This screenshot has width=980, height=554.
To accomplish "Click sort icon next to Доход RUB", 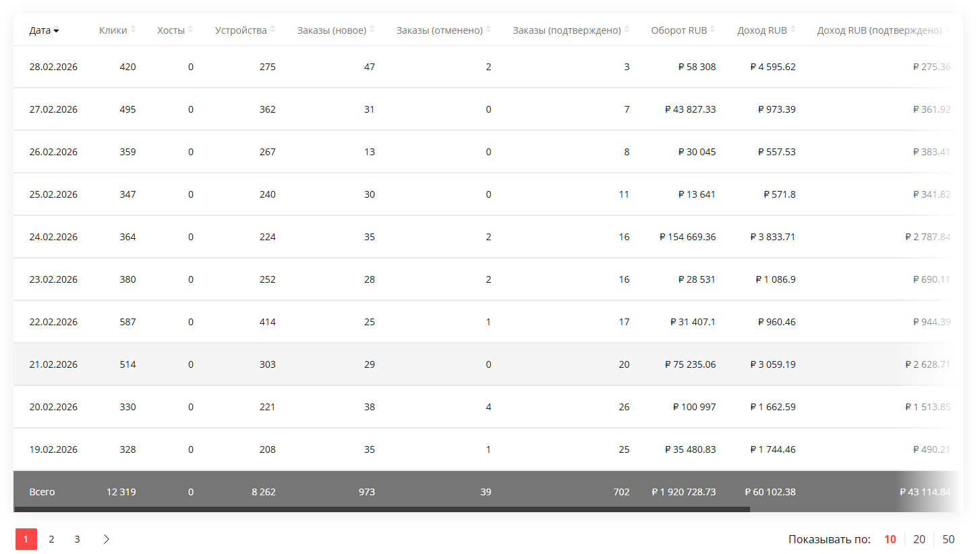I will click(793, 30).
